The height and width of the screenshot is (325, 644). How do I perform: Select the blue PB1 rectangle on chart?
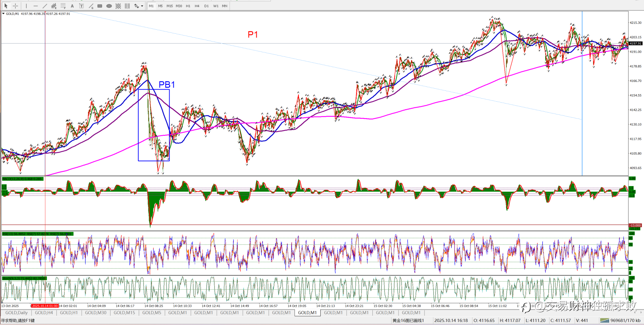154,125
